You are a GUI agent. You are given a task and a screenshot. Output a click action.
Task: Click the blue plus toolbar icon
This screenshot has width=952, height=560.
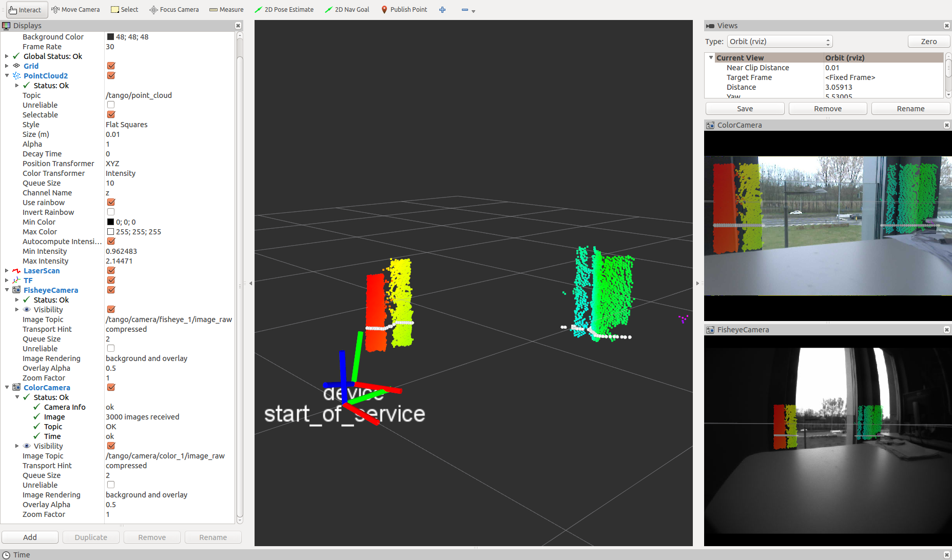point(442,10)
